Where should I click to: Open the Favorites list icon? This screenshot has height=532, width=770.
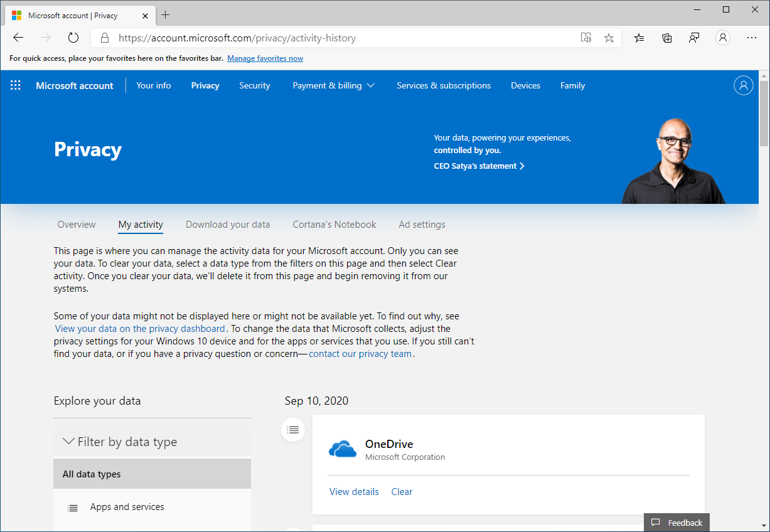639,38
